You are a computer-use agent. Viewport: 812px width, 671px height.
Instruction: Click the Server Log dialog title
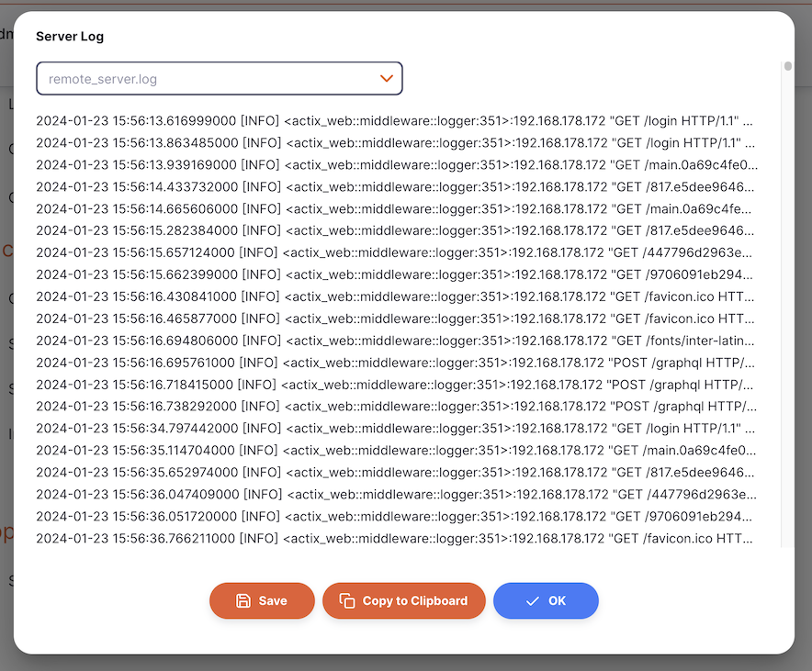[70, 36]
